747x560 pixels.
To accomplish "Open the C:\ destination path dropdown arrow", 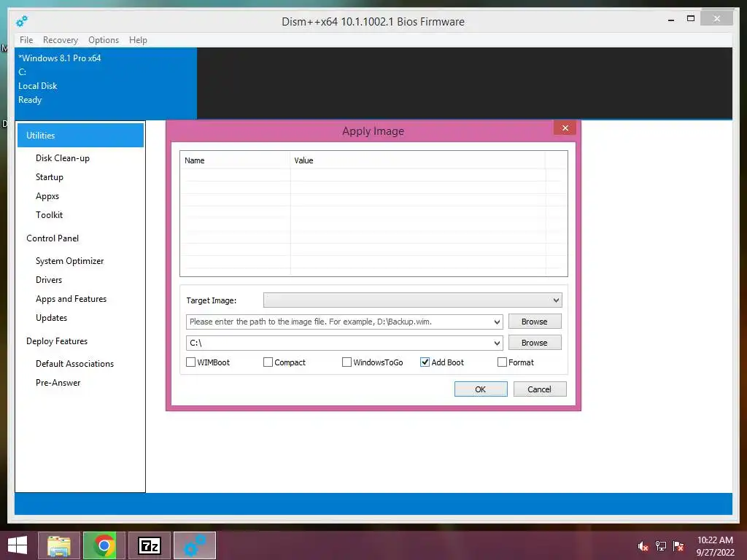I will pyautogui.click(x=497, y=343).
